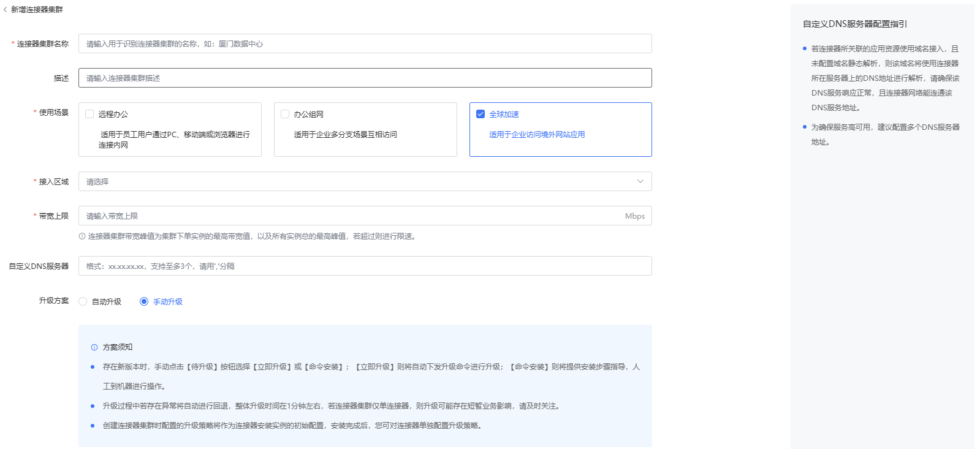Viewport: 980px width, 449px height.
Task: Select the 自动升级 radio button
Action: pyautogui.click(x=83, y=301)
